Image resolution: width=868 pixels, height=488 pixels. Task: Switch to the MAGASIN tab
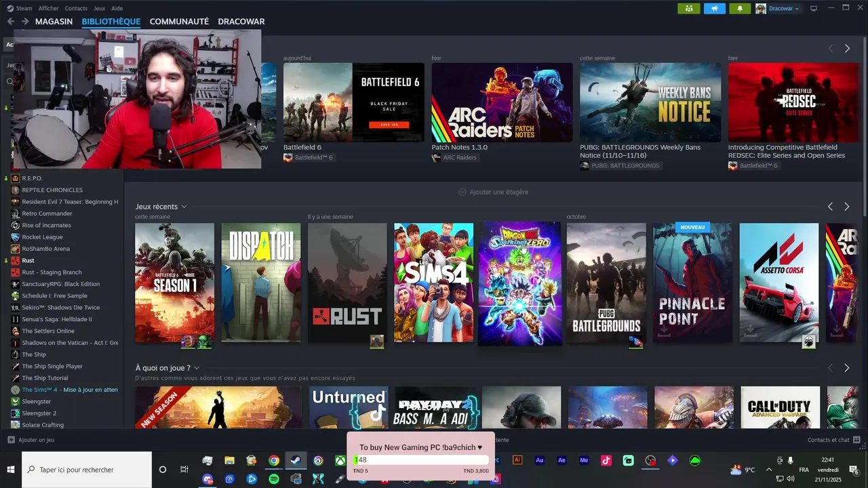click(54, 22)
